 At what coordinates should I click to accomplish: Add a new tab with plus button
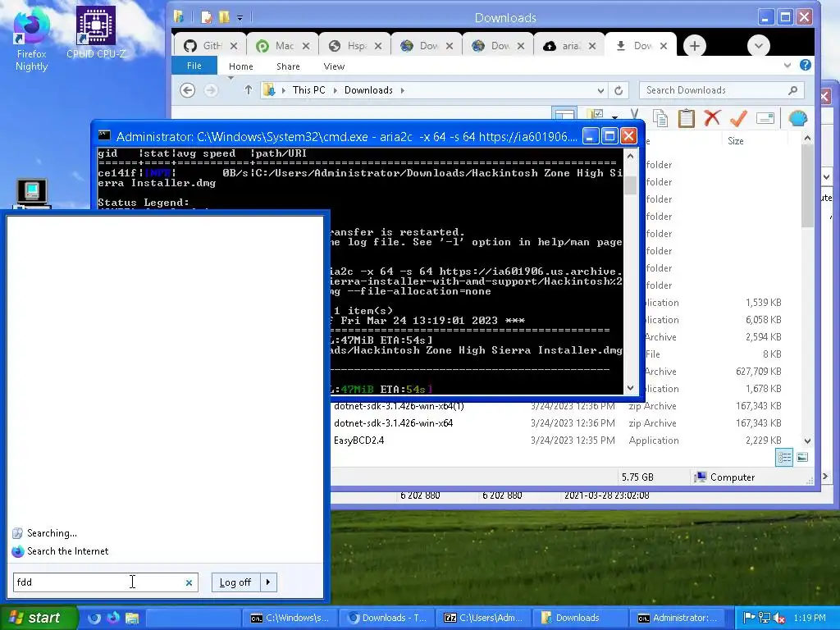694,46
